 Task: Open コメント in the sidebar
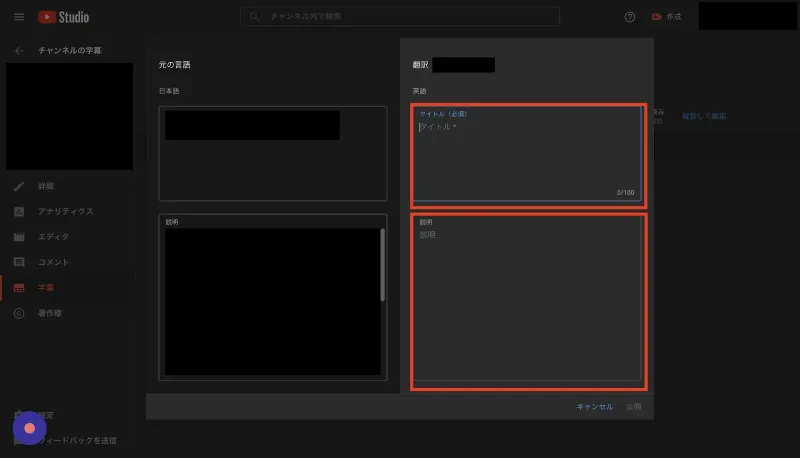[53, 262]
